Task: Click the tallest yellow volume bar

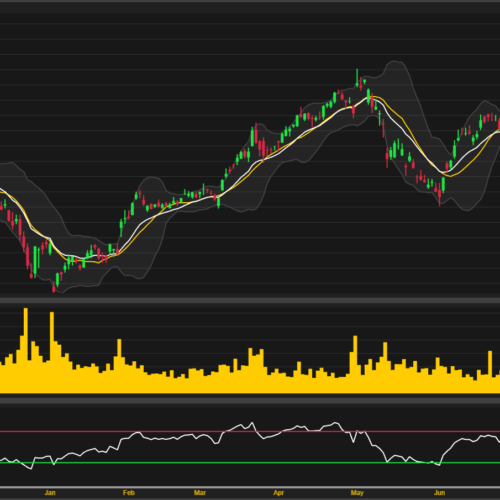Action: coord(26,351)
